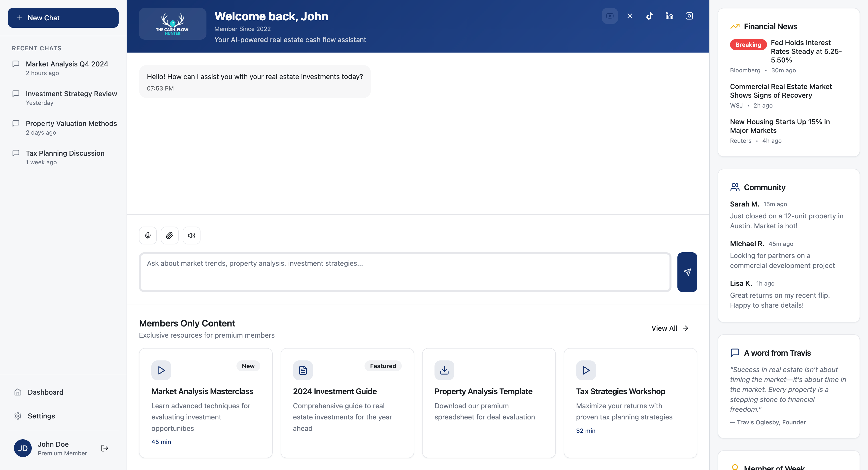Open Settings in the sidebar
Image resolution: width=868 pixels, height=470 pixels.
tap(41, 416)
